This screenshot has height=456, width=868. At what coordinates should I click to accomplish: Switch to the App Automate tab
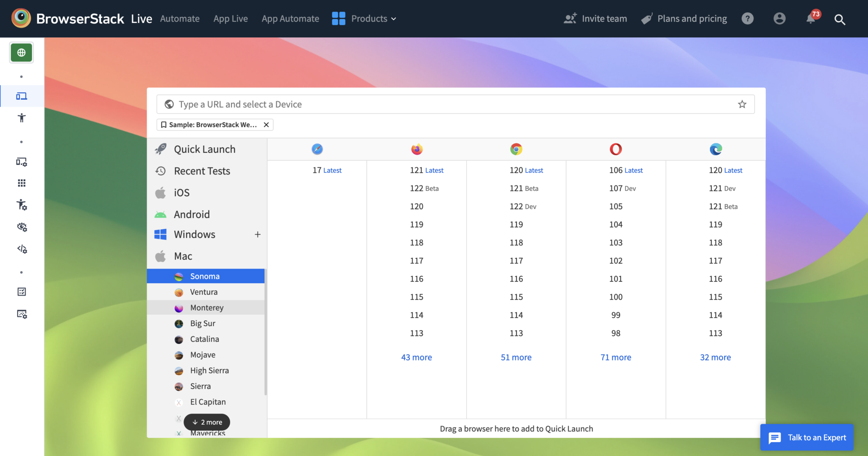pos(290,18)
